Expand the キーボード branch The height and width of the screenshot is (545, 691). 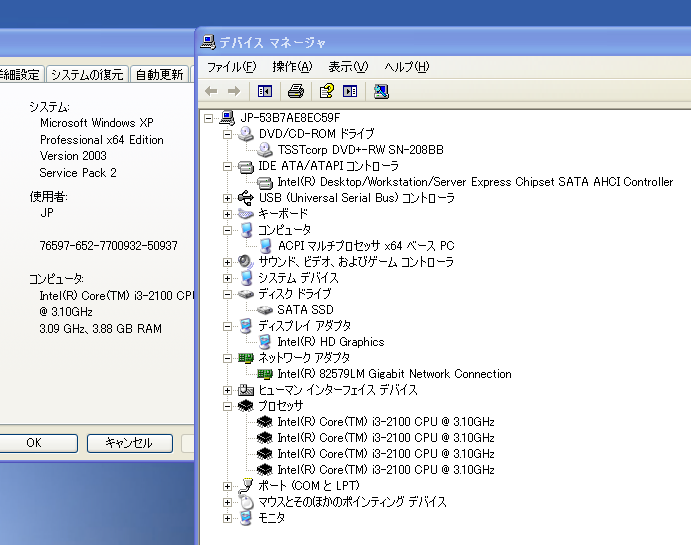[x=227, y=214]
